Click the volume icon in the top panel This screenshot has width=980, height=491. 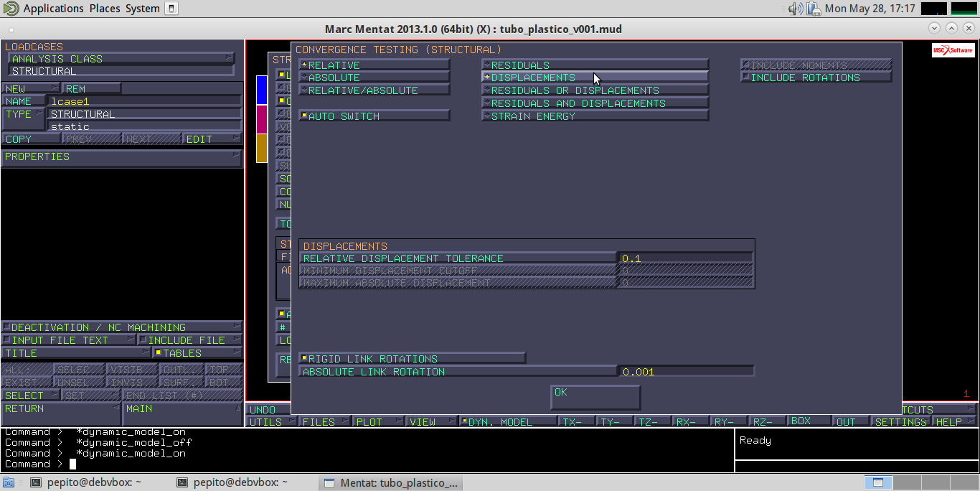pyautogui.click(x=796, y=9)
